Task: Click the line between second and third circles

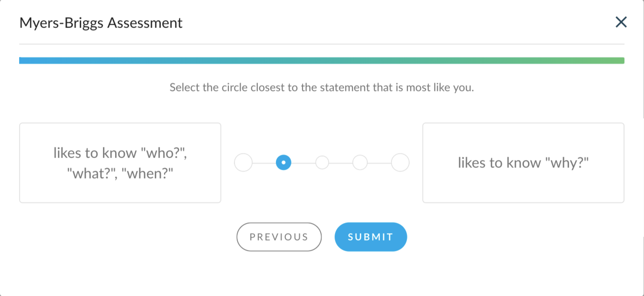Action: coord(303,163)
